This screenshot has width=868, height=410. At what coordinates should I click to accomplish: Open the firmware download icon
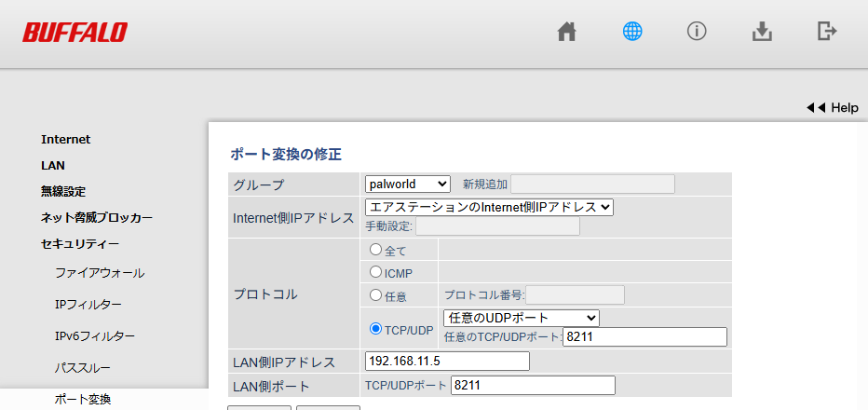[x=762, y=32]
